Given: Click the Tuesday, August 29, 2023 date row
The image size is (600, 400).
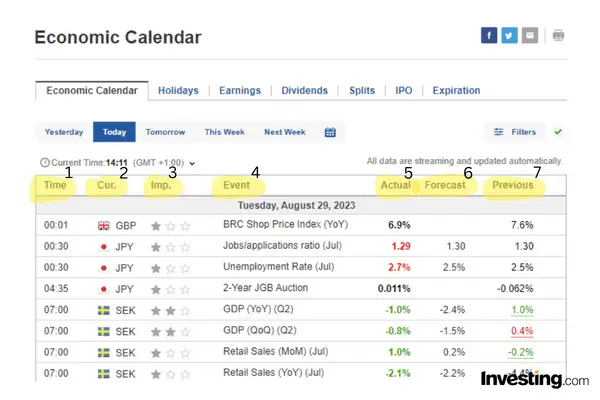Looking at the screenshot, I should pyautogui.click(x=301, y=206).
